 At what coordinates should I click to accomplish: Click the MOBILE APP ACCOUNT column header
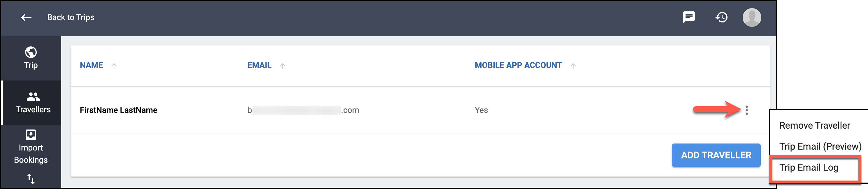(x=518, y=65)
